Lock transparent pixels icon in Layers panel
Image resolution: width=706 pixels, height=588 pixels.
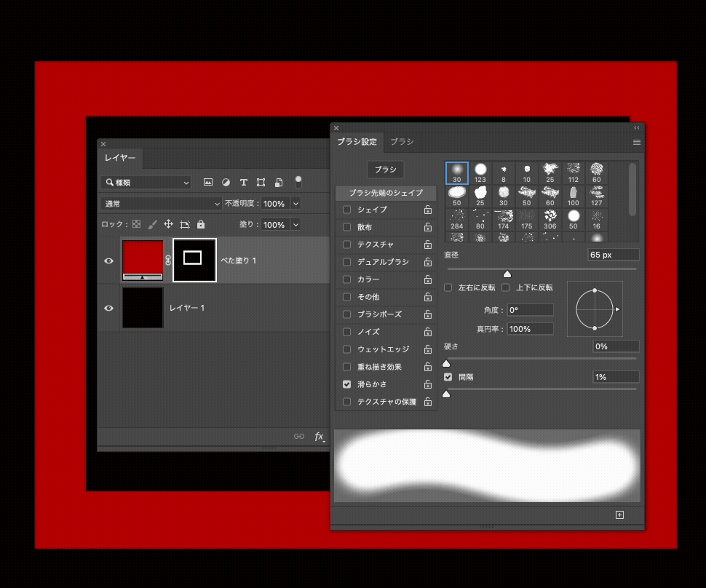[136, 223]
